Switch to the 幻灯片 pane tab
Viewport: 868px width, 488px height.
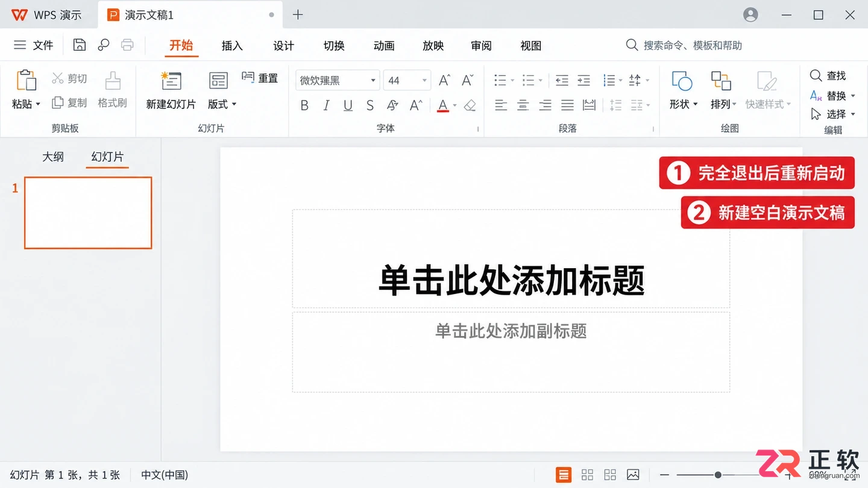tap(107, 157)
